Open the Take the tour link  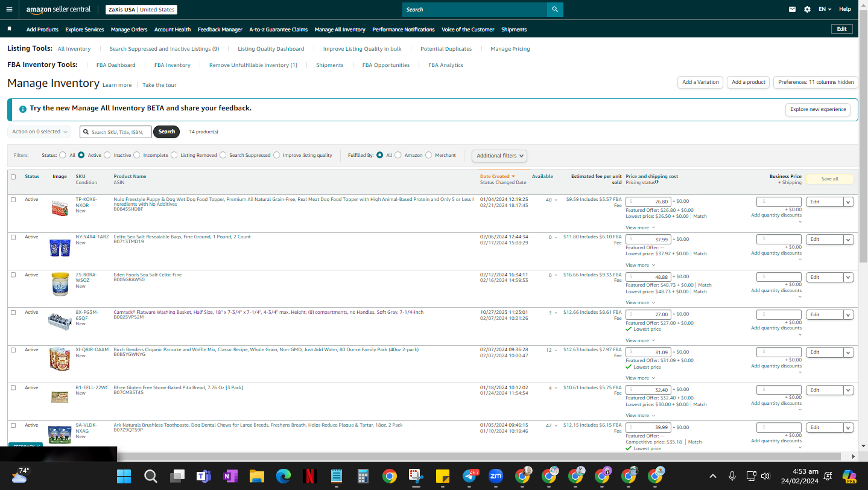pyautogui.click(x=159, y=85)
